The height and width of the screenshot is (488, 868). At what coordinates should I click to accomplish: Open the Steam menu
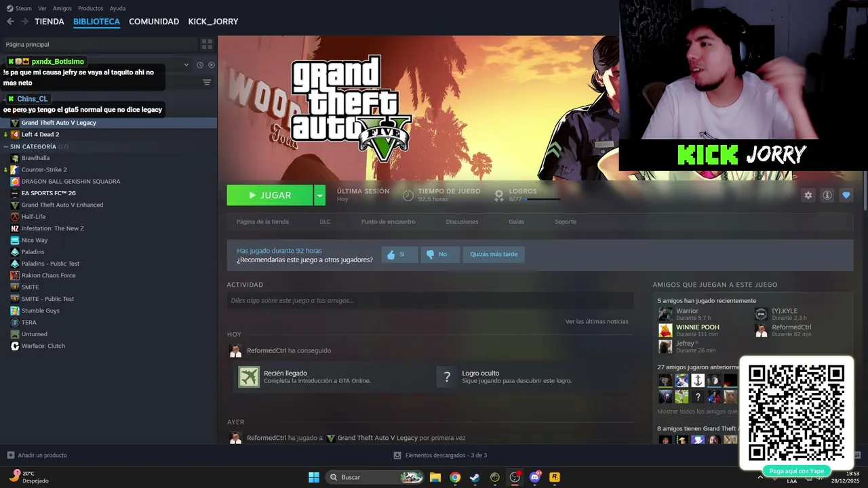point(19,8)
